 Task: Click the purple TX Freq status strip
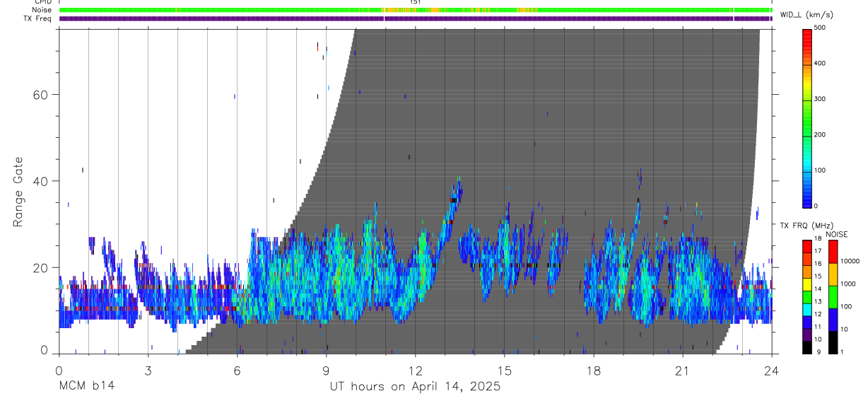416,19
